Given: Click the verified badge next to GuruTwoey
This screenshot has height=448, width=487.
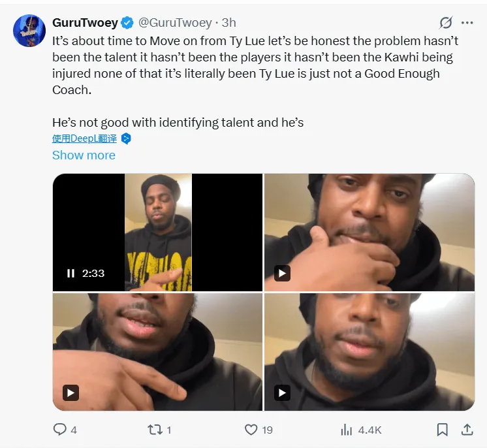Looking at the screenshot, I should point(127,23).
